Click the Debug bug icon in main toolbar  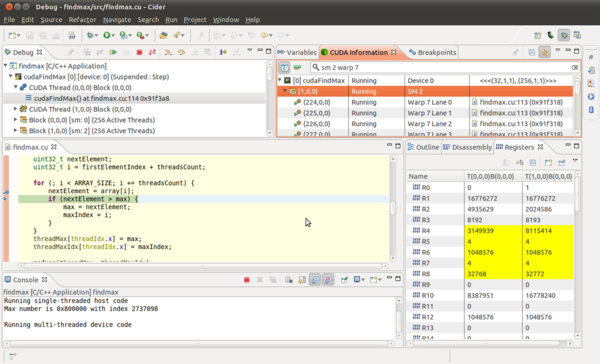(x=90, y=35)
